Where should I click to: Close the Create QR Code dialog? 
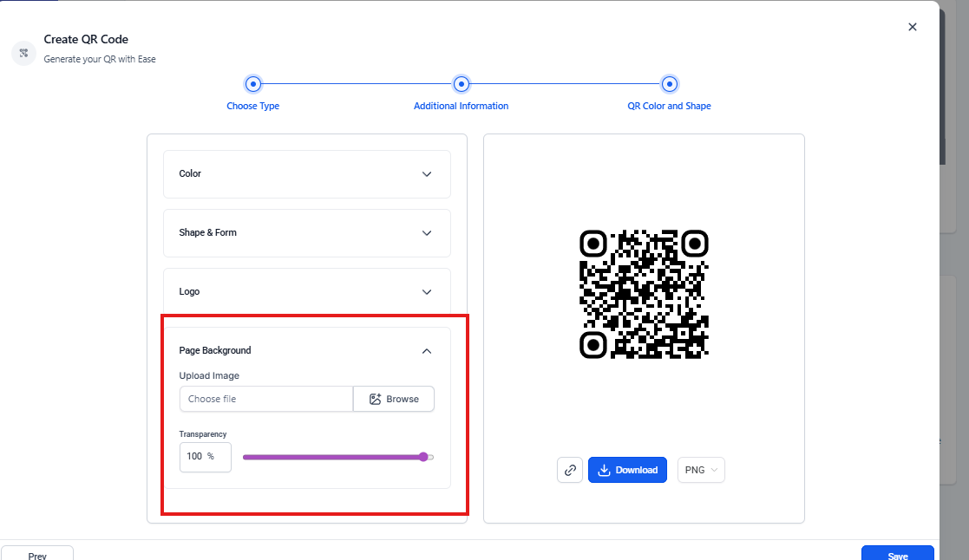912,27
